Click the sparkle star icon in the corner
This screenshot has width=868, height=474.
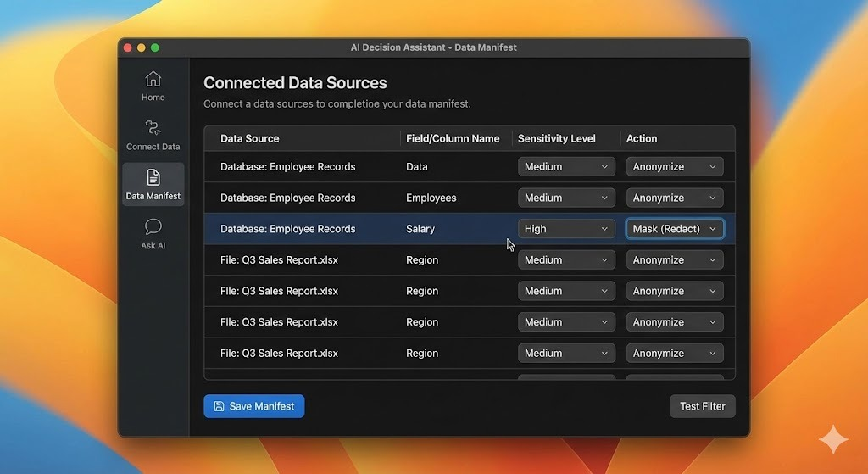[x=832, y=440]
